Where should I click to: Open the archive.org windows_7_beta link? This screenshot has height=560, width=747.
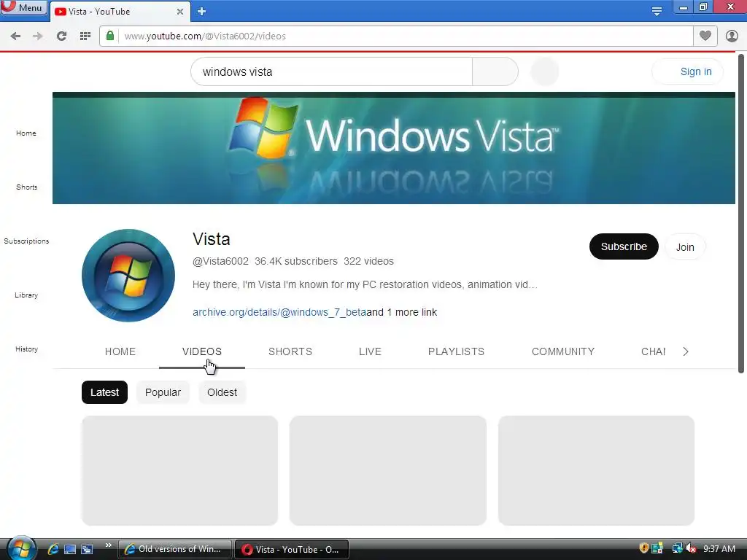pos(279,312)
